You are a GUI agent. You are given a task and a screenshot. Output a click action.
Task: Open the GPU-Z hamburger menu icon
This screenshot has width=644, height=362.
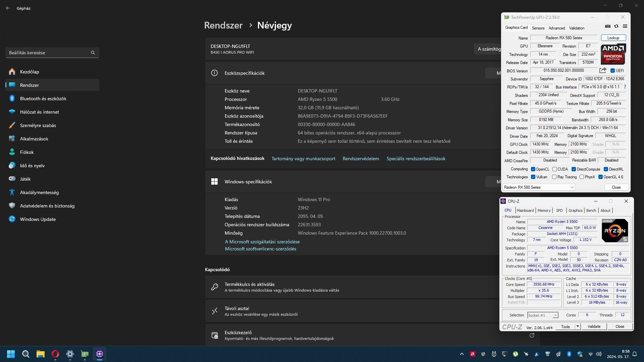[x=625, y=26]
